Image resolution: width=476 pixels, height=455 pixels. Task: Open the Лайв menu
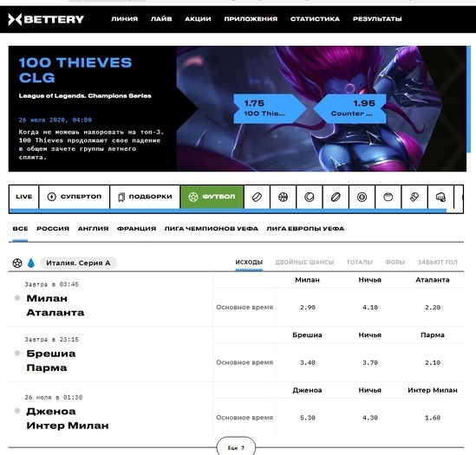(161, 19)
